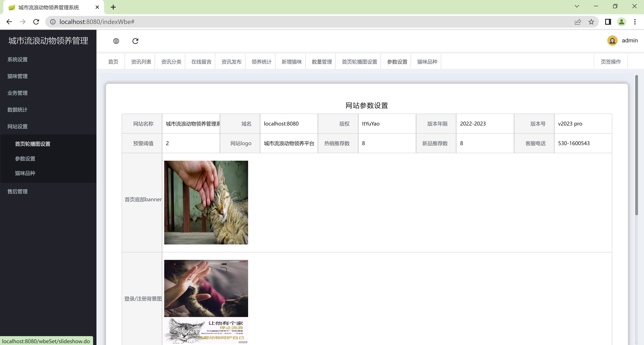
Task: Switch to the 资讯分类 tab
Action: (171, 62)
